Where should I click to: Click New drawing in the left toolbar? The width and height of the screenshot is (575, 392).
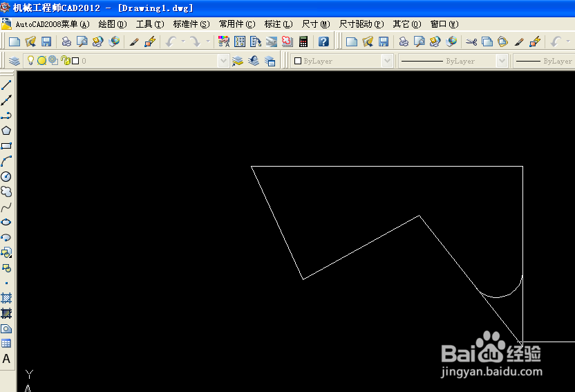pos(15,41)
